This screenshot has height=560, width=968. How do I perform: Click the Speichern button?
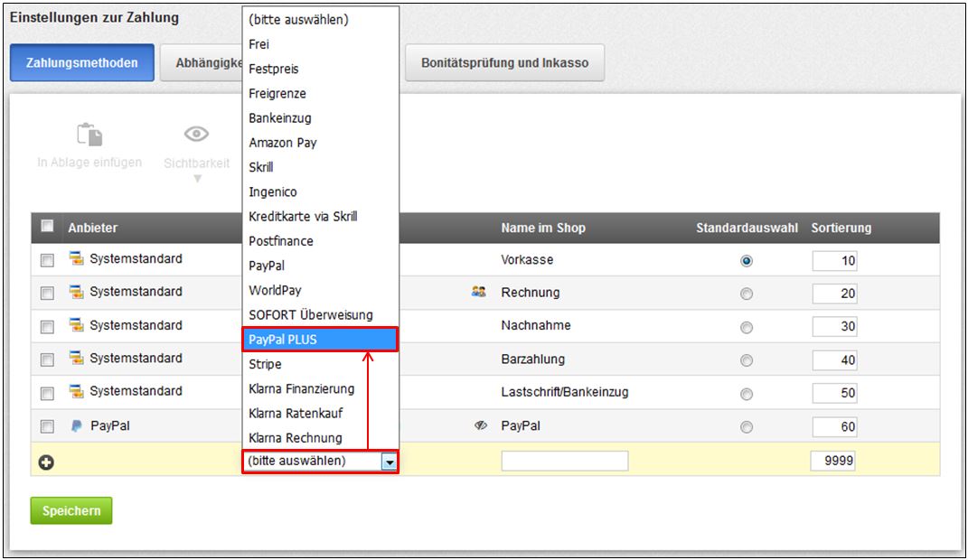(70, 510)
